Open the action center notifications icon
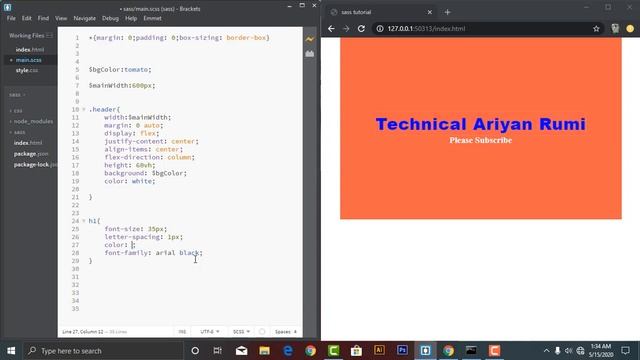Image resolution: width=640 pixels, height=360 pixels. pos(625,351)
